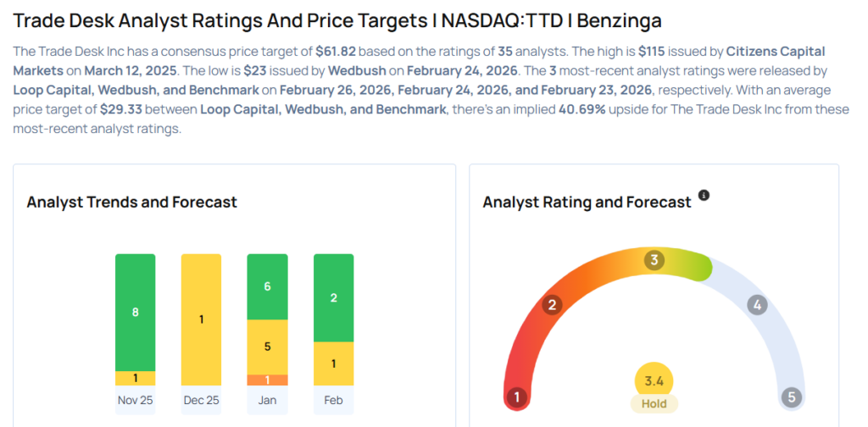The height and width of the screenshot is (427, 868).
Task: Click gauge marker number 5
Action: click(791, 396)
